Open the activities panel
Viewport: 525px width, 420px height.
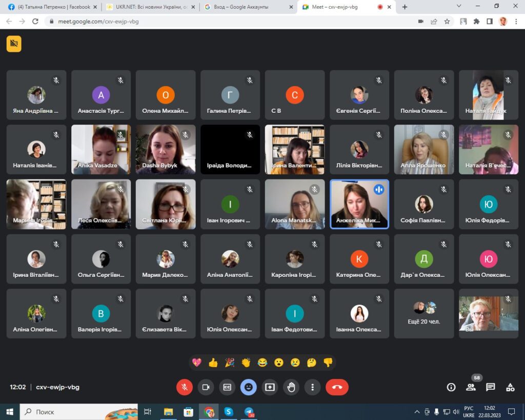coord(510,387)
